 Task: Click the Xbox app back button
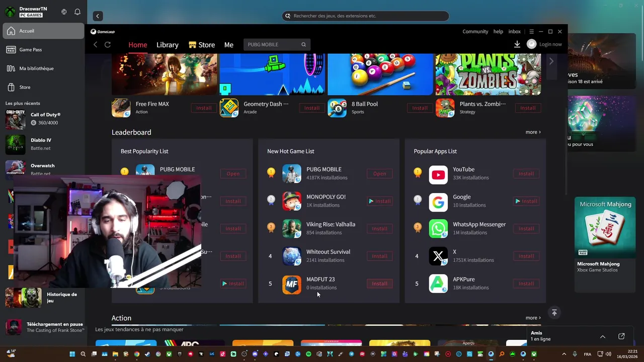(98, 16)
